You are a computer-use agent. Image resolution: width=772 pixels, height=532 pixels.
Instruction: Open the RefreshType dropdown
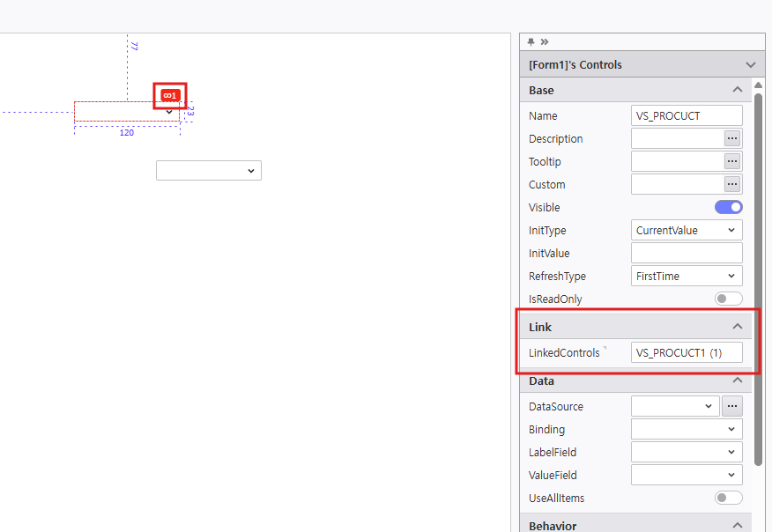point(687,276)
